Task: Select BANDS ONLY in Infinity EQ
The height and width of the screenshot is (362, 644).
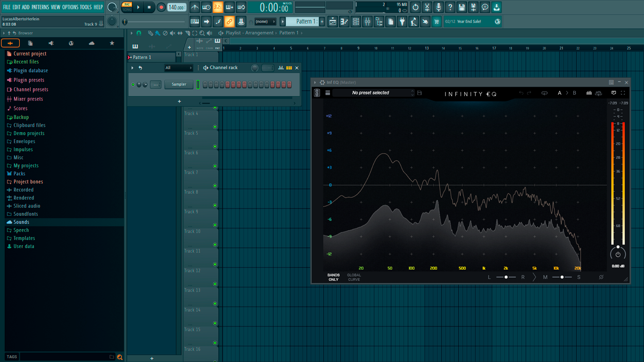Action: point(333,277)
